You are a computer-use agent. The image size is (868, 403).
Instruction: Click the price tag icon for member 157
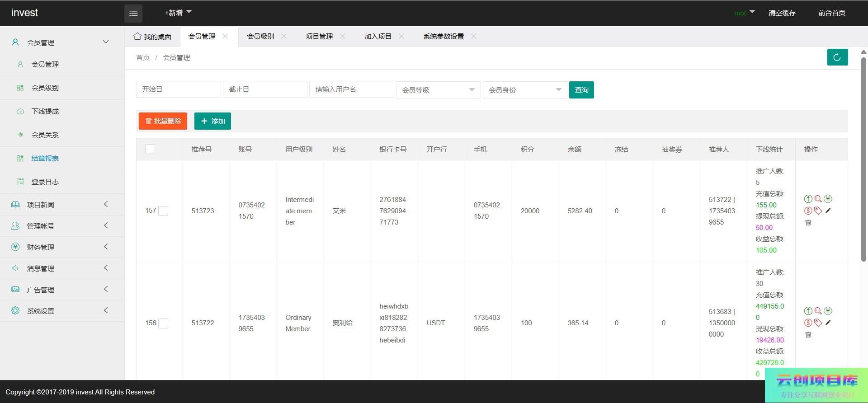point(818,211)
